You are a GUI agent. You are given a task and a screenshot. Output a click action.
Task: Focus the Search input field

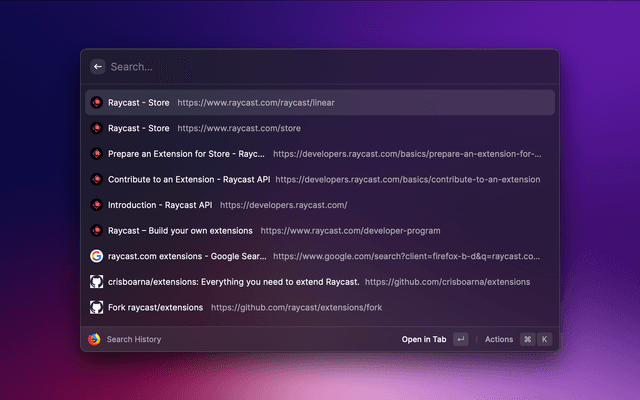point(320,67)
